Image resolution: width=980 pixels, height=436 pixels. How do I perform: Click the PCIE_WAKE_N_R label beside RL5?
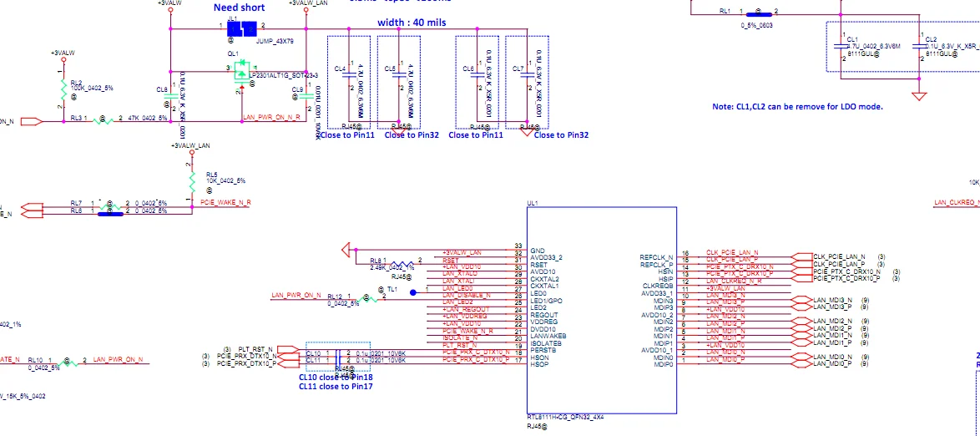[x=225, y=203]
